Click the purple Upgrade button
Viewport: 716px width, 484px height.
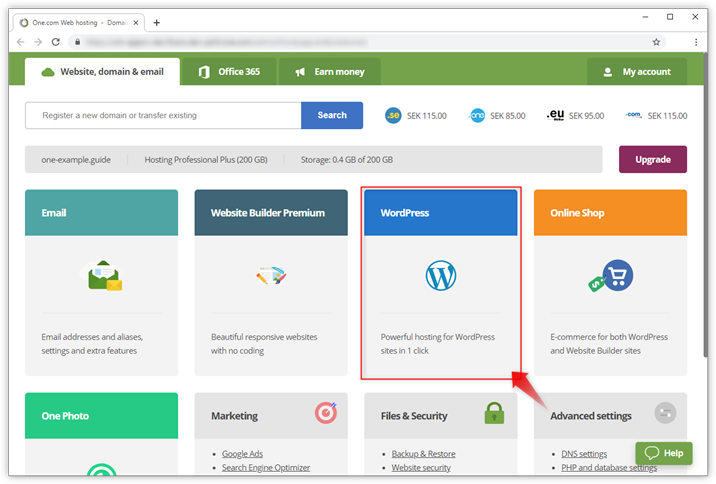point(653,159)
